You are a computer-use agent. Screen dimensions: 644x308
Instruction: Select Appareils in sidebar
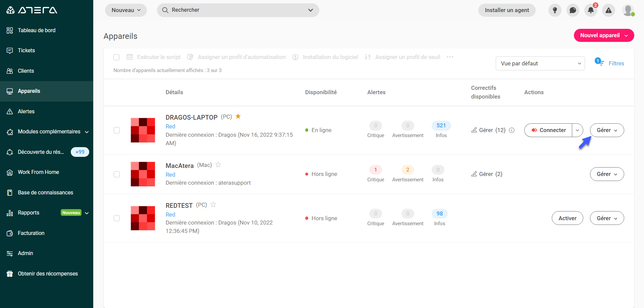point(47,91)
